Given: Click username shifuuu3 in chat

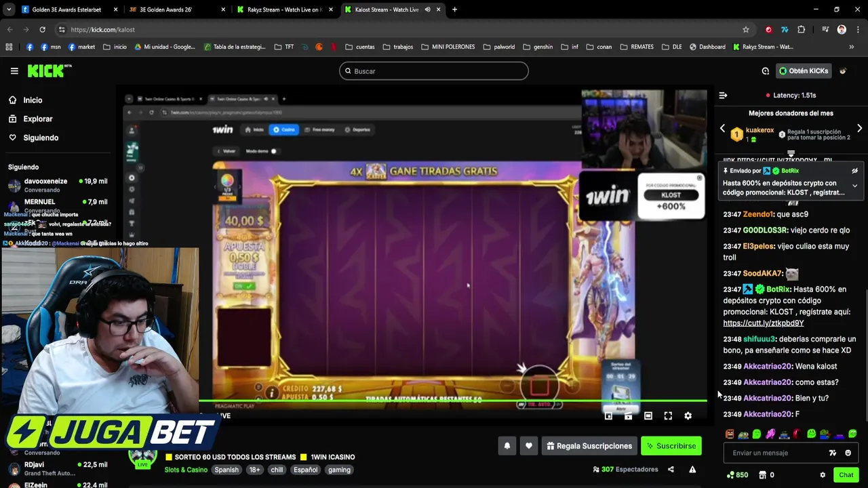Looking at the screenshot, I should (x=759, y=339).
